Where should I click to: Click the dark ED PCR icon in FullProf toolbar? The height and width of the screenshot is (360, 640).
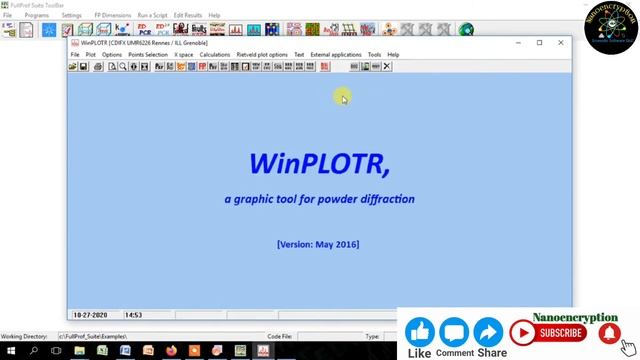pyautogui.click(x=144, y=29)
